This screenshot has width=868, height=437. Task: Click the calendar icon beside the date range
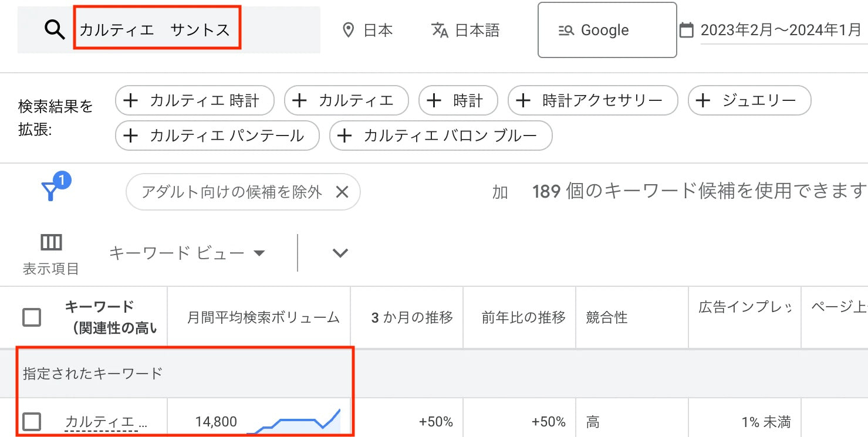point(685,30)
